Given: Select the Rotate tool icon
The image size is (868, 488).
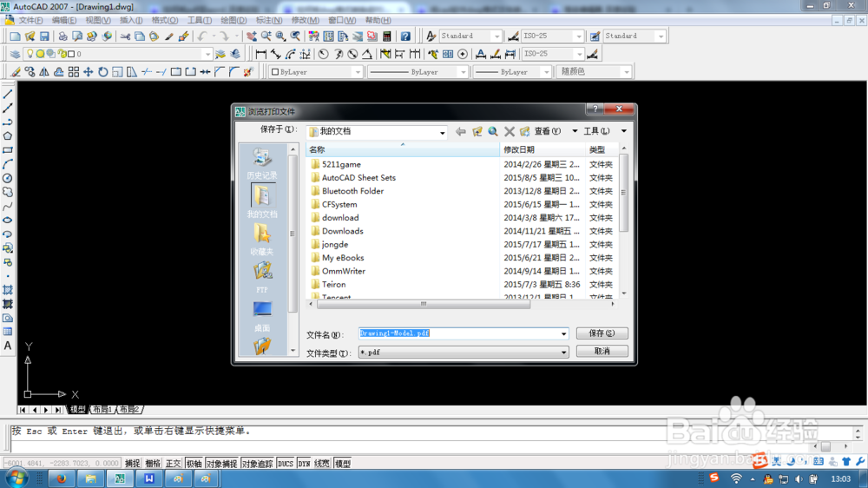Looking at the screenshot, I should (103, 72).
